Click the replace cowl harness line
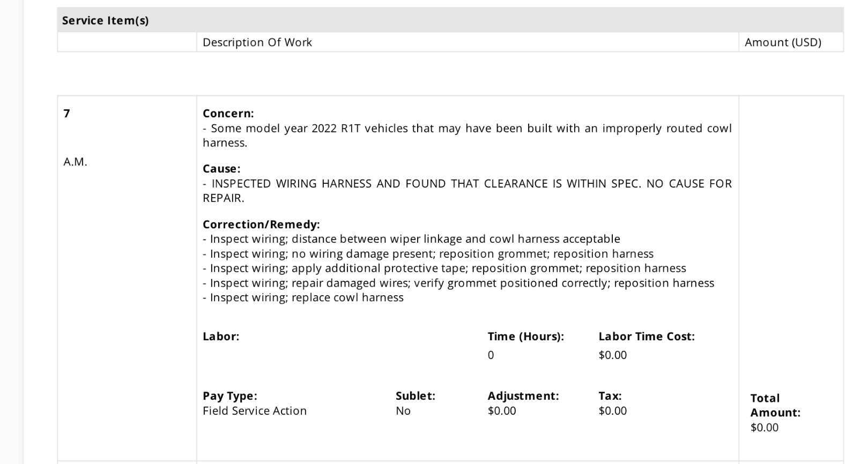Image resolution: width=868 pixels, height=464 pixels. click(303, 298)
